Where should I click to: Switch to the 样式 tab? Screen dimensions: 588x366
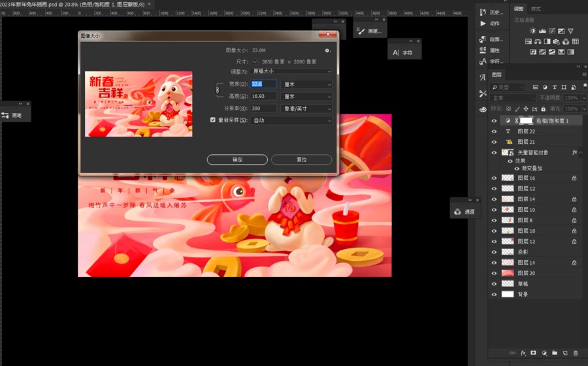point(536,8)
